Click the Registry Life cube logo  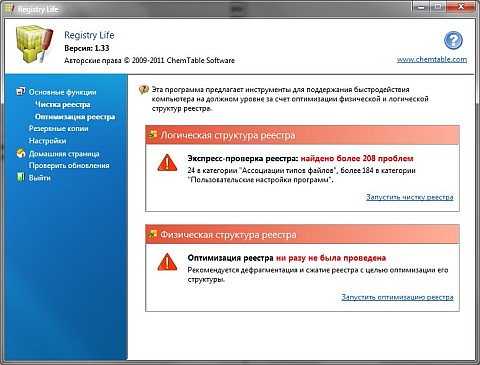(x=34, y=44)
